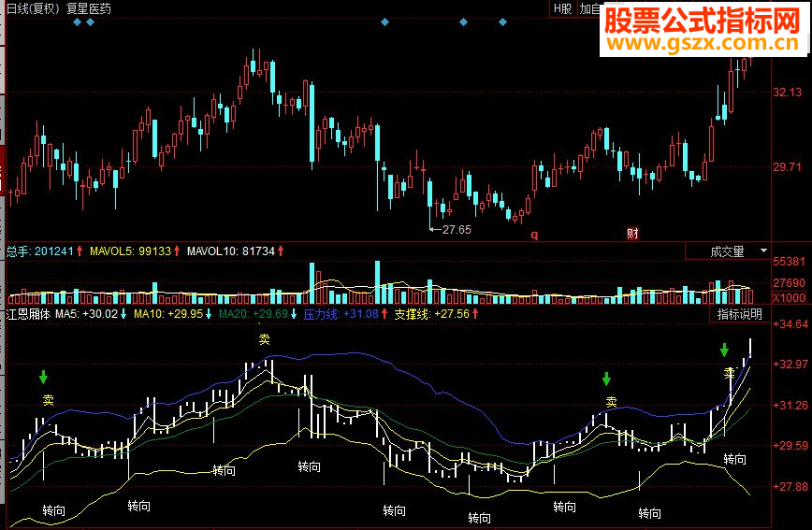Viewport: 812px width, 530px height.
Task: Click the 复星医药 stock name
Action: 89,8
